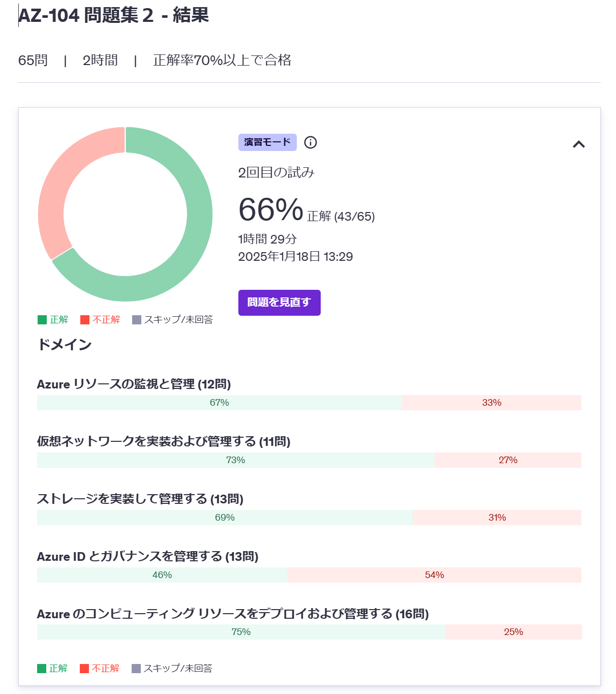Screen dimensions: 616x694
Task: Click the page title AZ-104 問題集 2 - 結果
Action: tap(114, 15)
